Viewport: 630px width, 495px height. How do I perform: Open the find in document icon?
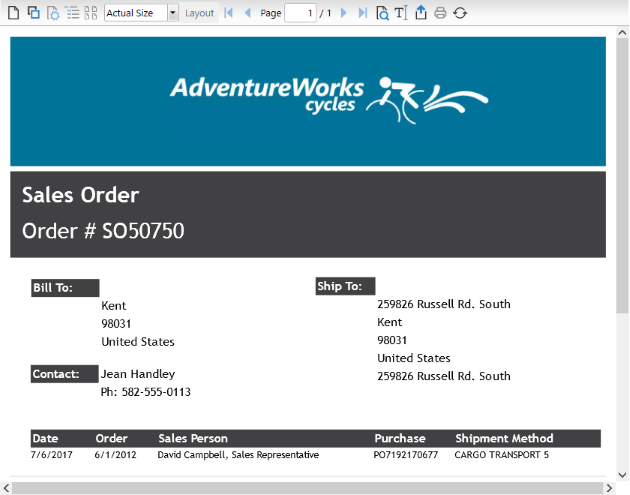point(382,13)
